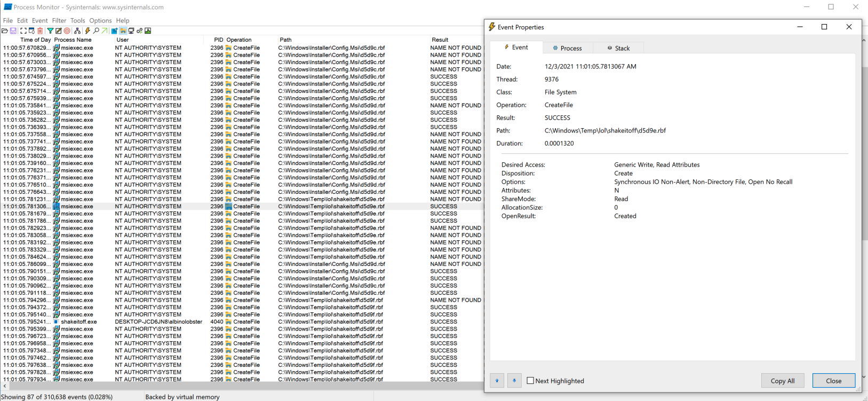Go to next event with down arrow button
Screen dimensions: 868x401
click(514, 381)
